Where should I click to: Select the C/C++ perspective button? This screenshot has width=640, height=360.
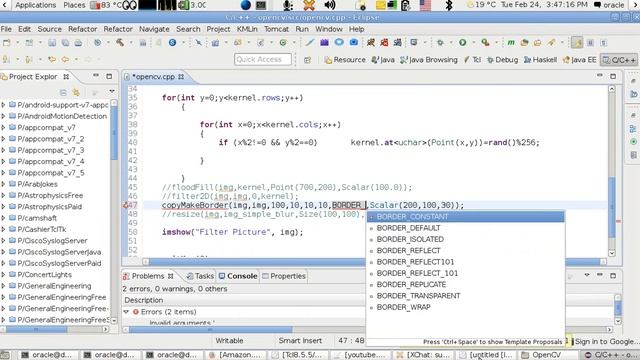pos(619,60)
